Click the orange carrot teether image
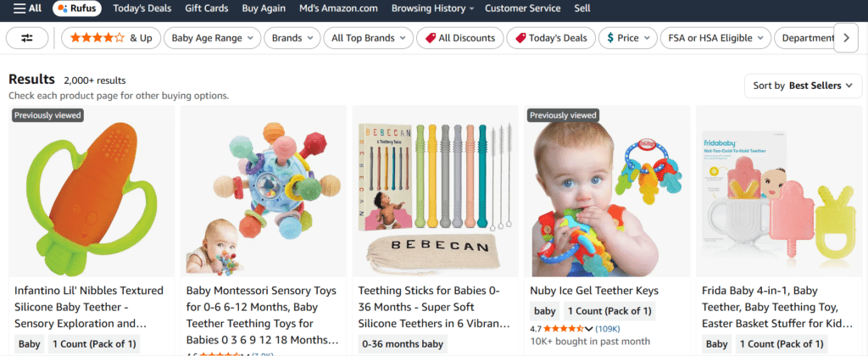Image resolution: width=868 pixels, height=356 pixels. pos(91,189)
